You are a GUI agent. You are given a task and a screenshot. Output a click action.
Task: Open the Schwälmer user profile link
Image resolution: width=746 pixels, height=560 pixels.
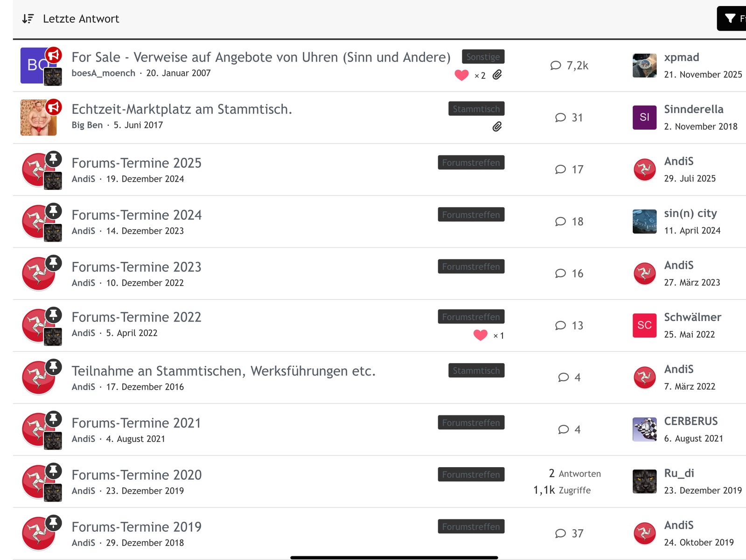coord(692,317)
